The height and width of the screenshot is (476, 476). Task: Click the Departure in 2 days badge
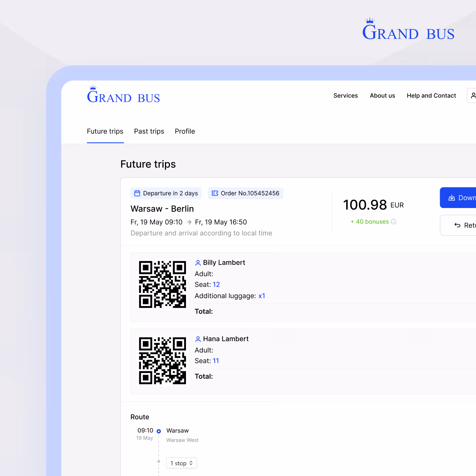tap(166, 193)
